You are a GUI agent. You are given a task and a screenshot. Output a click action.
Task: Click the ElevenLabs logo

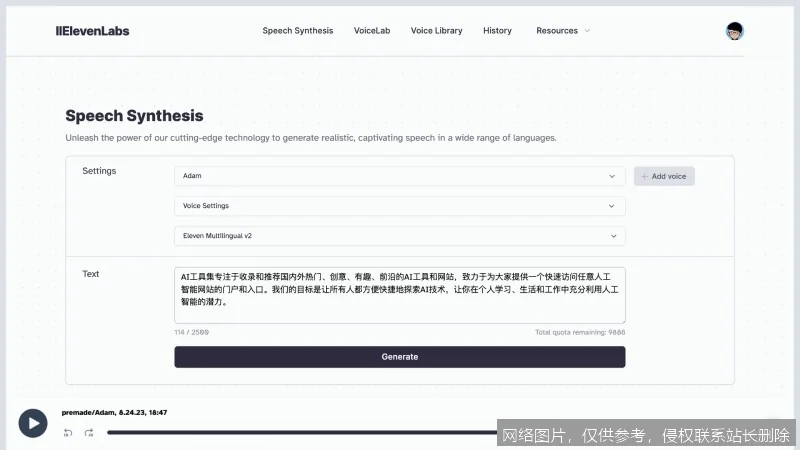pos(92,31)
